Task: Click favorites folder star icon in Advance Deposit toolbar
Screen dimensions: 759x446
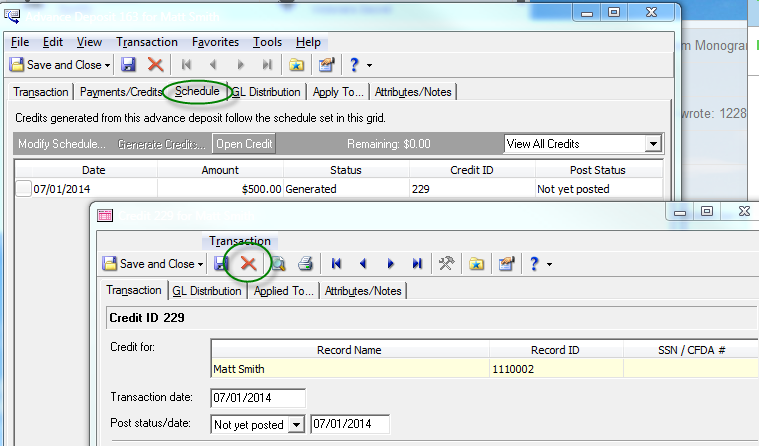Action: pos(296,64)
